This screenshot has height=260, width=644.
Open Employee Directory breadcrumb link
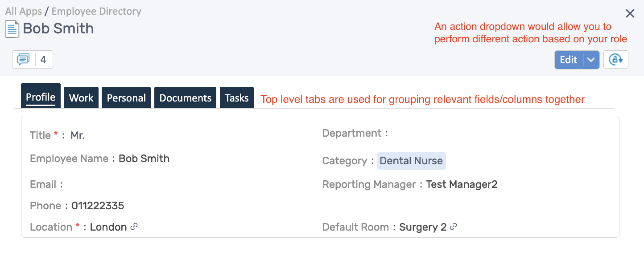tap(96, 11)
